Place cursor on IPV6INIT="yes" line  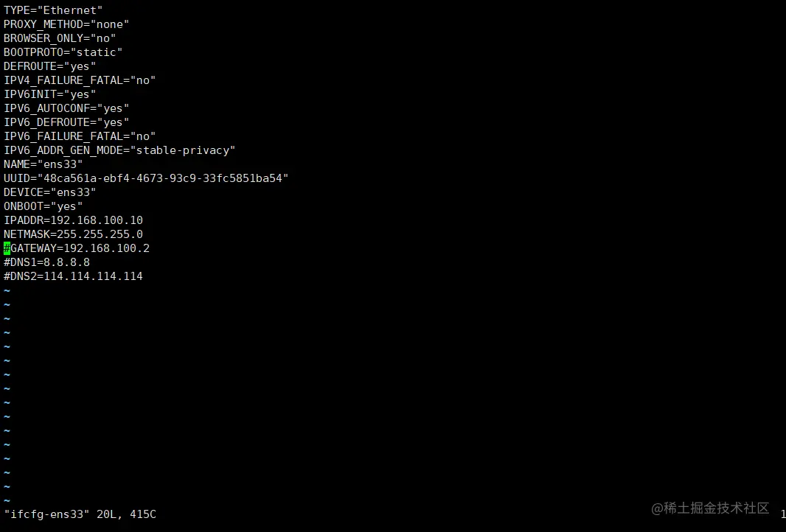pyautogui.click(x=49, y=94)
